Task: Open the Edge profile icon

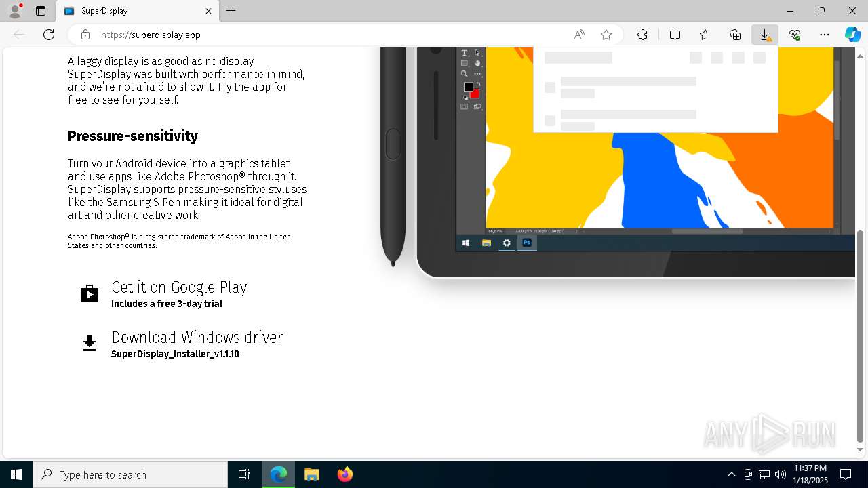Action: 15,11
